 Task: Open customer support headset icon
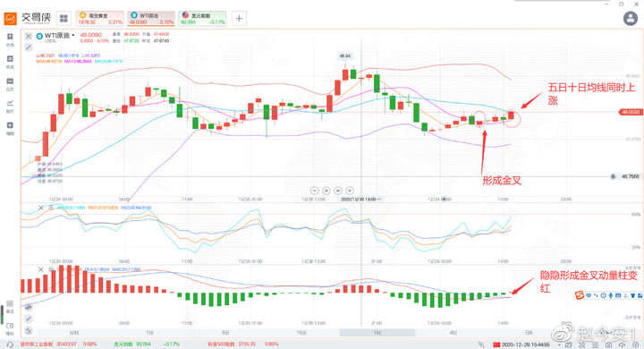10,344
